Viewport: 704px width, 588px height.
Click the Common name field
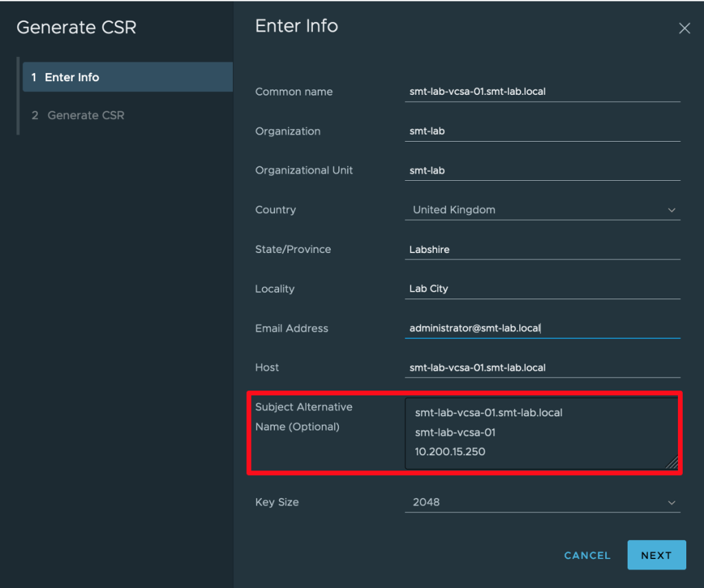[542, 91]
